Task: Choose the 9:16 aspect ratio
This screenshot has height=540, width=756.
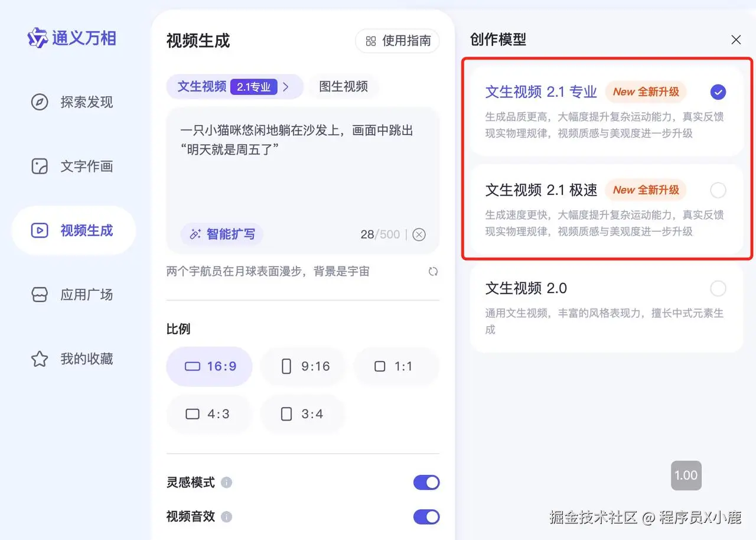Action: pyautogui.click(x=303, y=366)
